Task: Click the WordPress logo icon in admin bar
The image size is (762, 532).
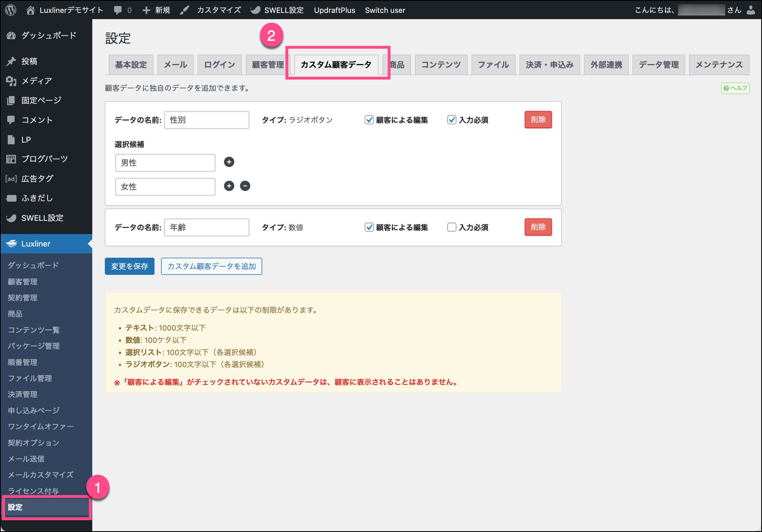Action: [x=11, y=10]
